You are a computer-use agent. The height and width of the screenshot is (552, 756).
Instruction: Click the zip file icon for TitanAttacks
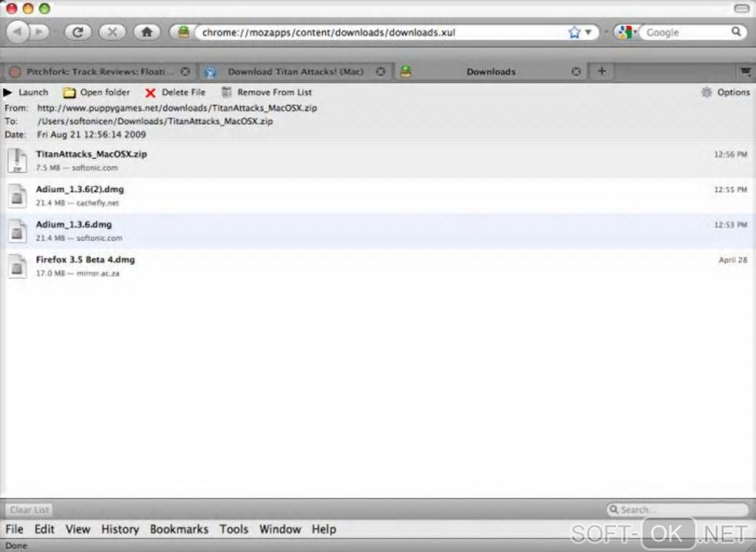pos(17,161)
